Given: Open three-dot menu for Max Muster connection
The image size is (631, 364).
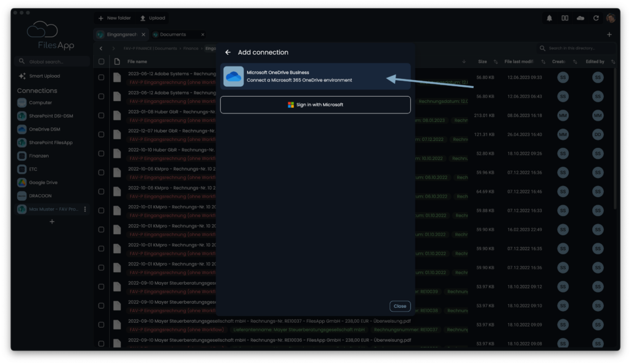Looking at the screenshot, I should point(85,209).
